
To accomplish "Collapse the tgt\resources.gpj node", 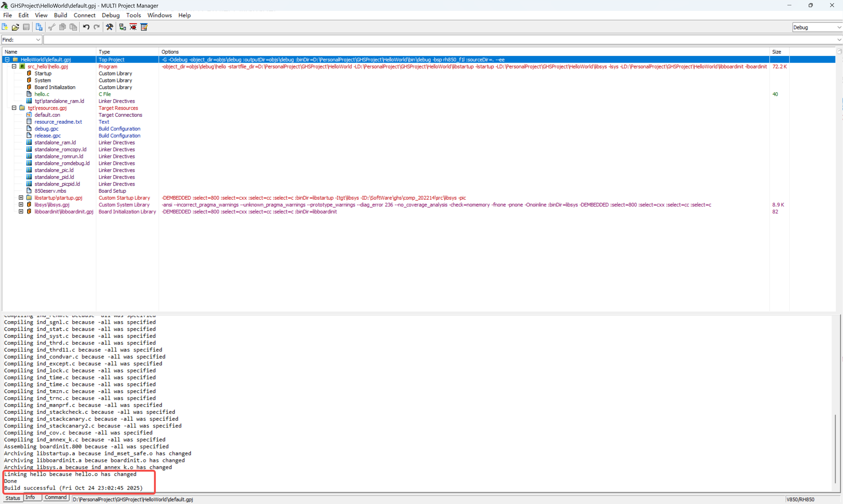I will click(x=14, y=108).
